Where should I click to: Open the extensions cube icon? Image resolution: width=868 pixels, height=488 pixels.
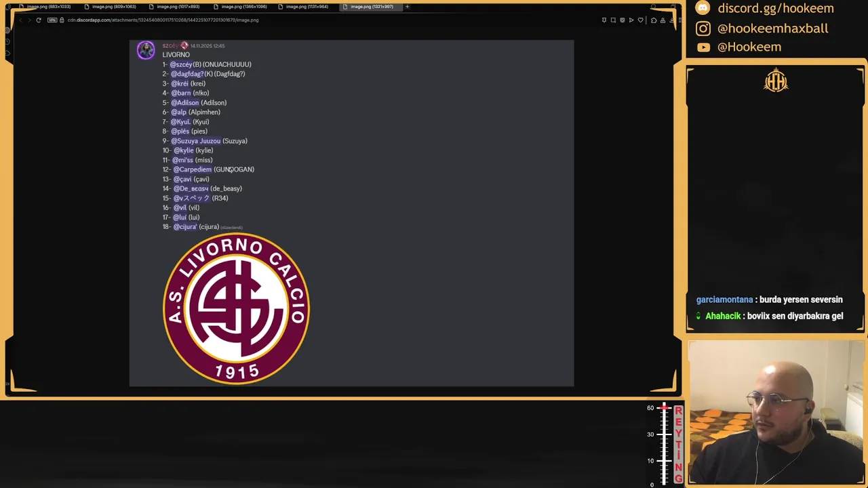click(654, 20)
